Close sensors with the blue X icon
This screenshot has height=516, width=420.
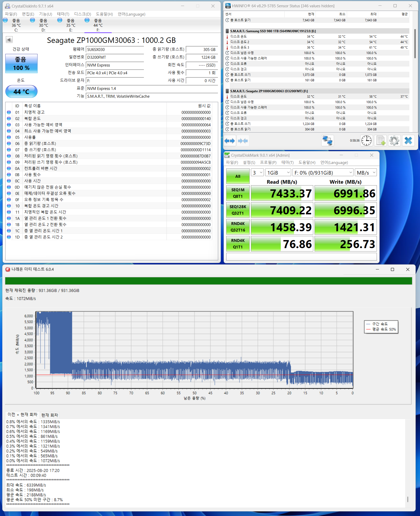(x=408, y=141)
